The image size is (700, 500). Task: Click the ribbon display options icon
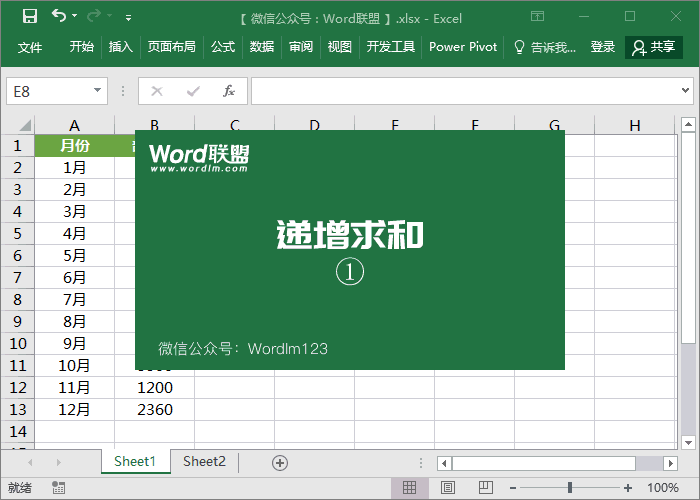[538, 17]
